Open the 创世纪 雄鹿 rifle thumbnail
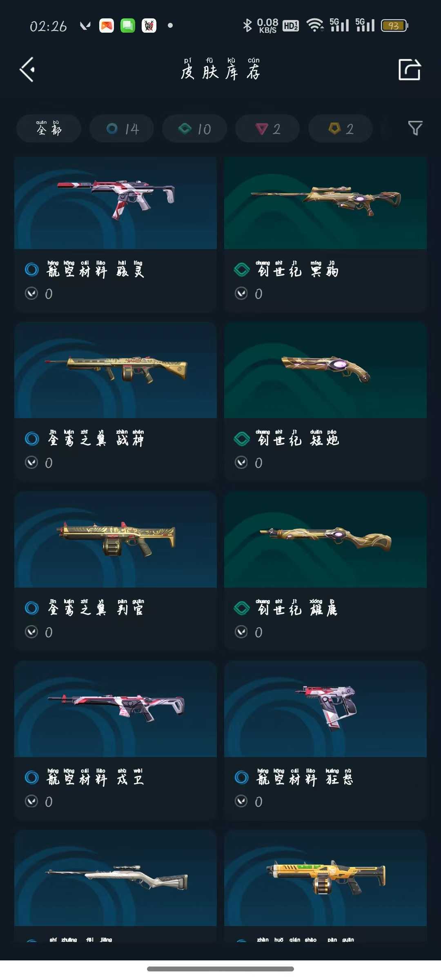This screenshot has width=441, height=980. click(325, 539)
